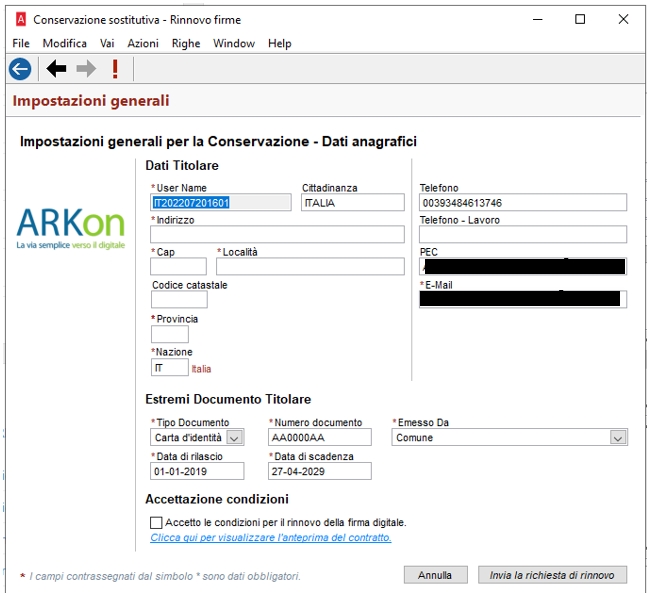Viewport: 647px width, 596px height.
Task: Click the Codice catastale field
Action: (x=179, y=300)
